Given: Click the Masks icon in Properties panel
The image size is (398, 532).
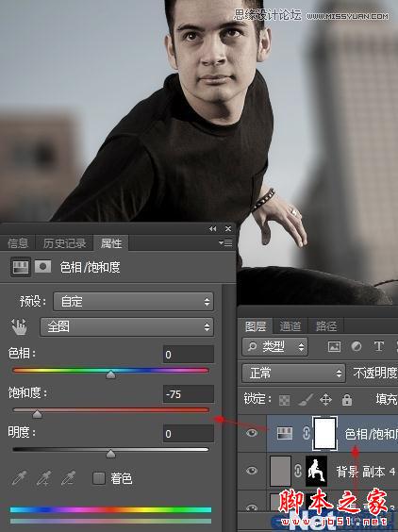Looking at the screenshot, I should (x=43, y=267).
